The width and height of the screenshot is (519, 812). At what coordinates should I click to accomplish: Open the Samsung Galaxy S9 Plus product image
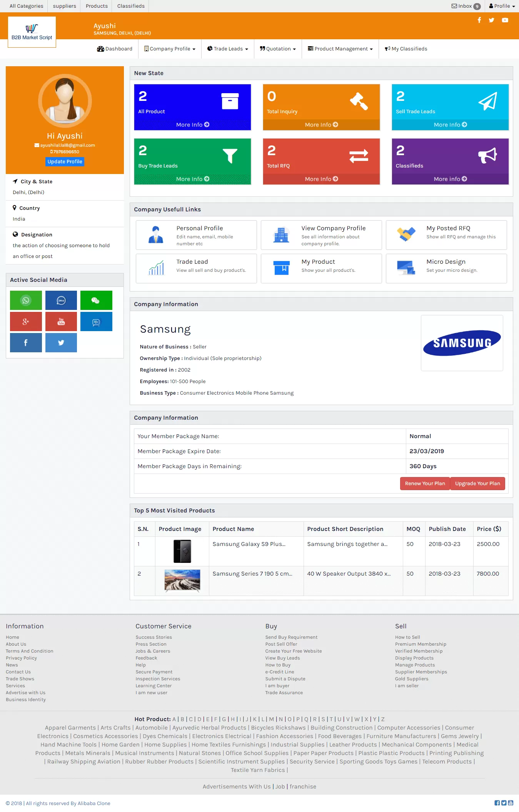point(182,551)
